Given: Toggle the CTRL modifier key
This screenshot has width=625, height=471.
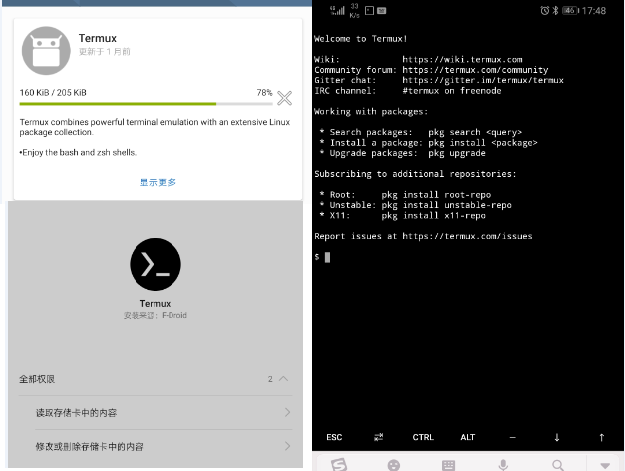Looking at the screenshot, I should pyautogui.click(x=423, y=437).
